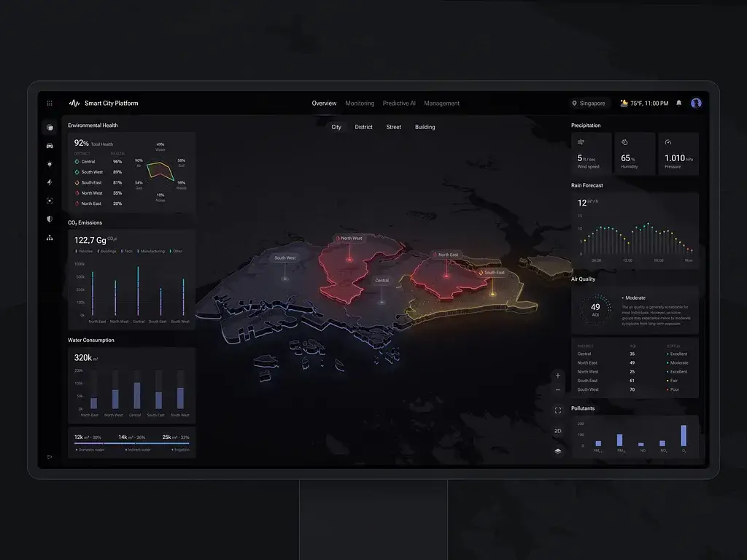Click the South West row in air quality table
The image size is (747, 560).
click(634, 389)
